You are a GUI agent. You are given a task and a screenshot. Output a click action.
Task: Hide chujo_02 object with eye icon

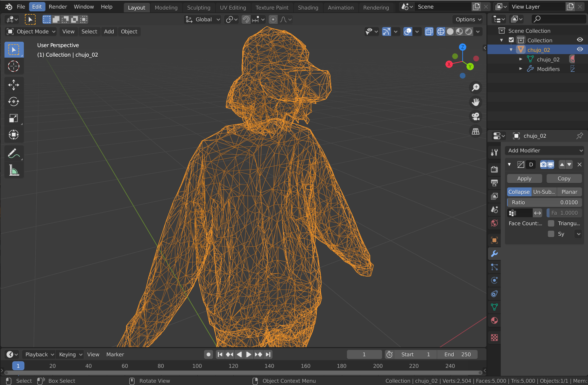pyautogui.click(x=580, y=49)
